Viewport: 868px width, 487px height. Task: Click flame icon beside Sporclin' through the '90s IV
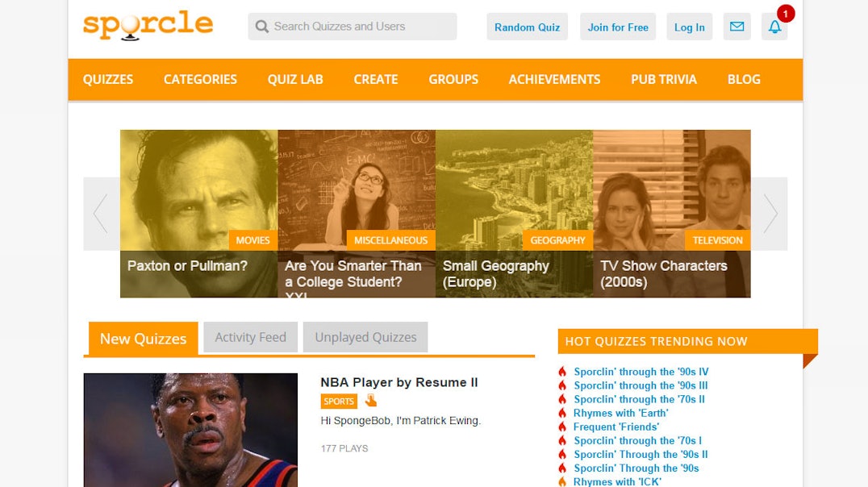pyautogui.click(x=562, y=372)
